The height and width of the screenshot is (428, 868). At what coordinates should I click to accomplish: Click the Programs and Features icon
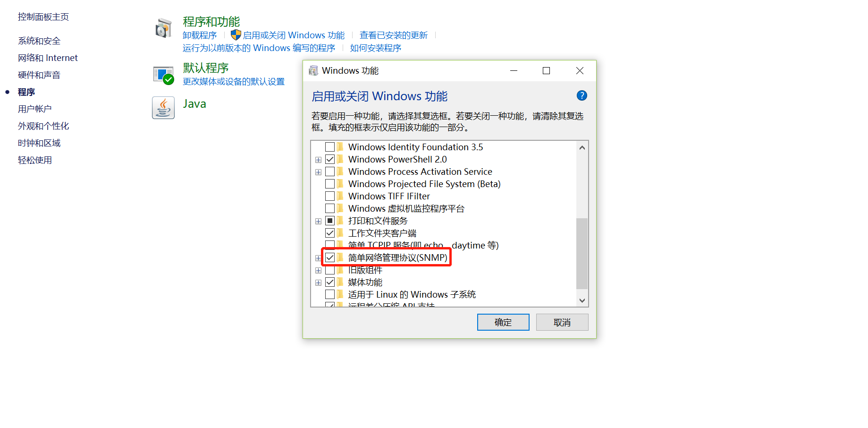point(163,28)
